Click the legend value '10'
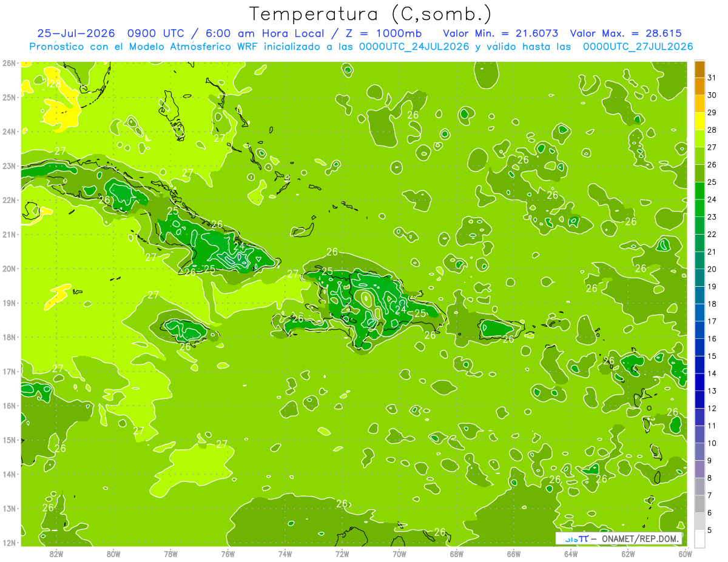This screenshot has height=562, width=728. point(712,443)
